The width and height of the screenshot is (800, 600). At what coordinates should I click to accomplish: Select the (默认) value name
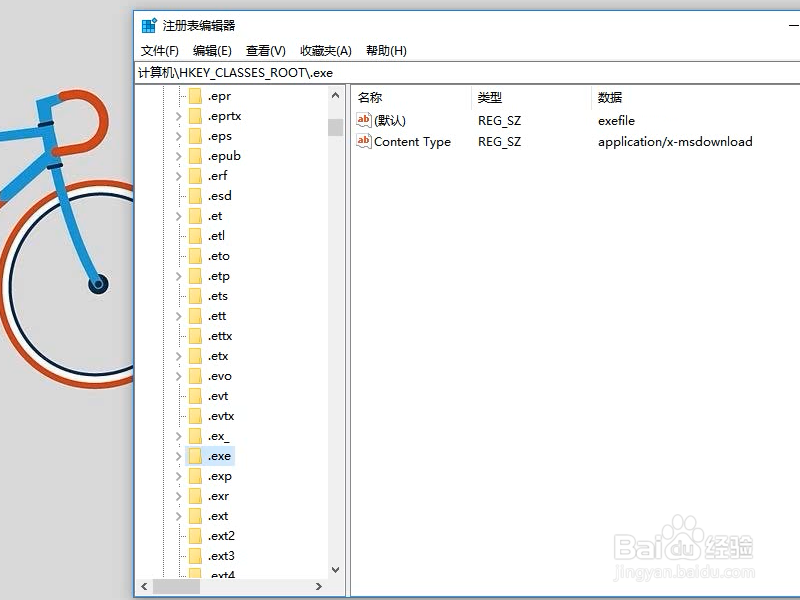(x=390, y=121)
